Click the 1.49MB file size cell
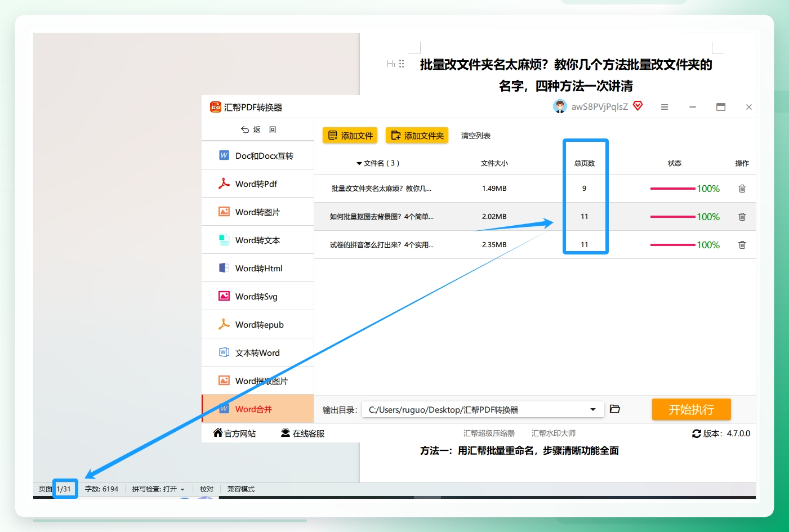The width and height of the screenshot is (789, 532). click(494, 189)
